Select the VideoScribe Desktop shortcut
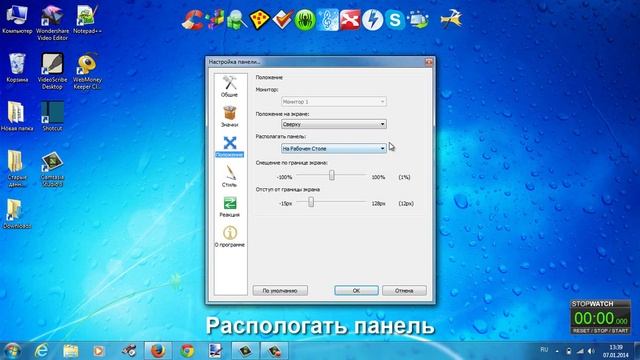The image size is (640, 360). point(52,71)
